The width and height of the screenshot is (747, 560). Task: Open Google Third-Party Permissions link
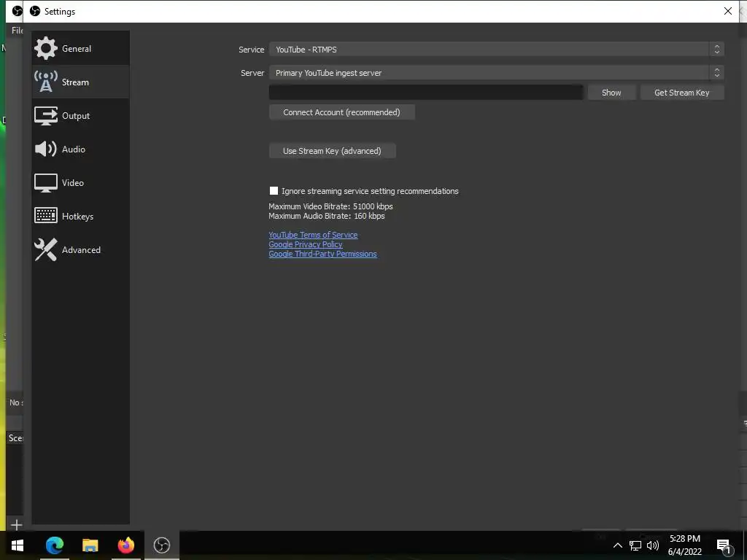coord(322,254)
